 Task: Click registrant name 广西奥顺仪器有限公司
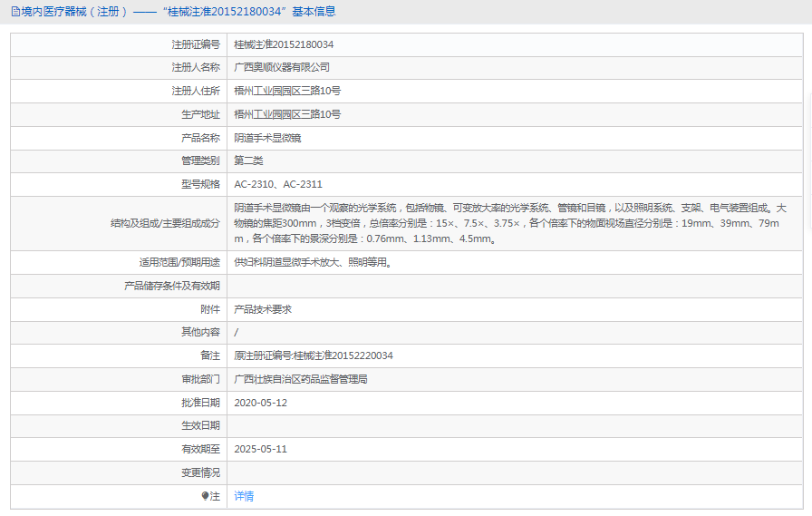point(282,67)
